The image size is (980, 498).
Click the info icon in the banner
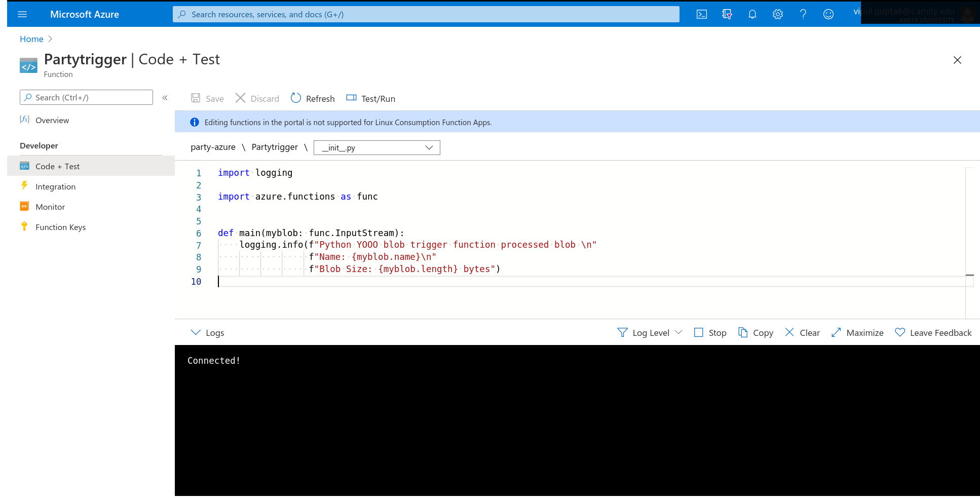(195, 122)
